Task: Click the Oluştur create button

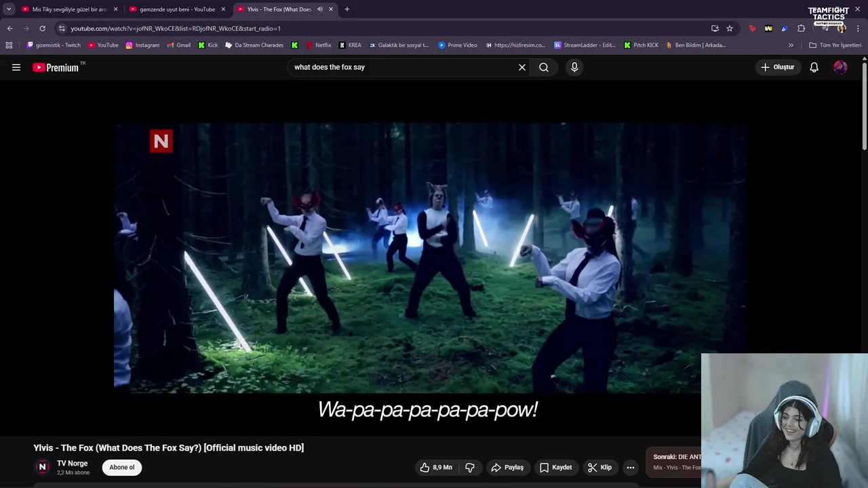Action: point(777,67)
